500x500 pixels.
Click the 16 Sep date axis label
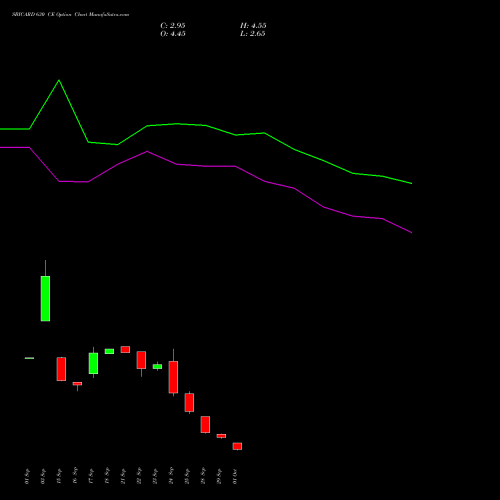tap(75, 475)
